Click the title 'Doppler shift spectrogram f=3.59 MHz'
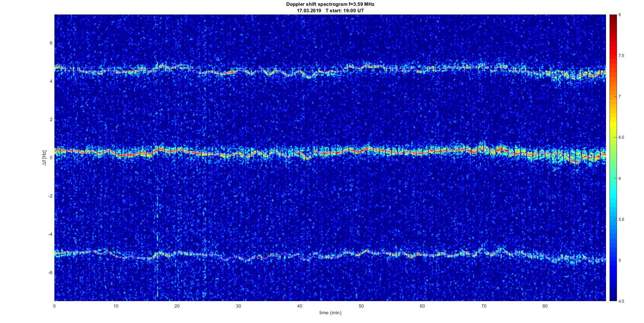The width and height of the screenshot is (644, 323). 330,4
